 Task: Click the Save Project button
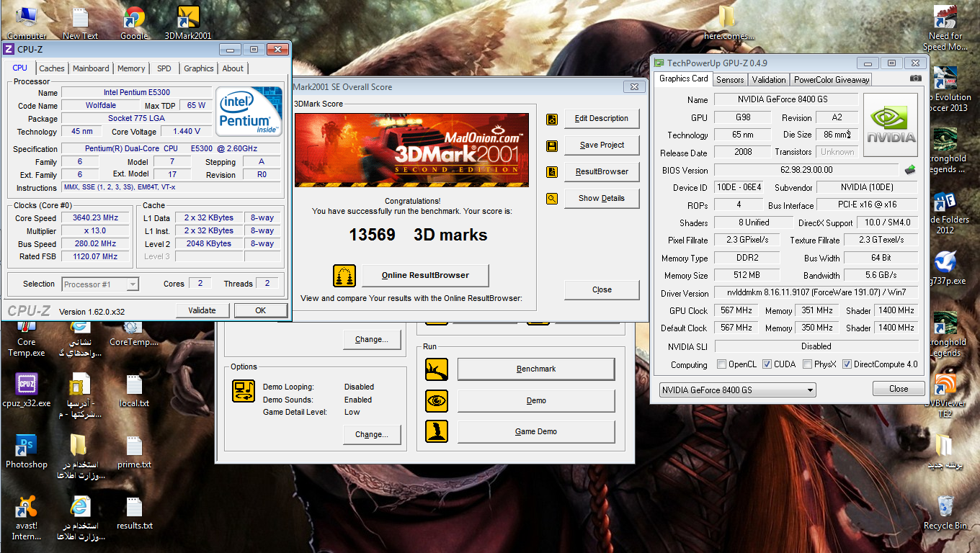(x=602, y=145)
